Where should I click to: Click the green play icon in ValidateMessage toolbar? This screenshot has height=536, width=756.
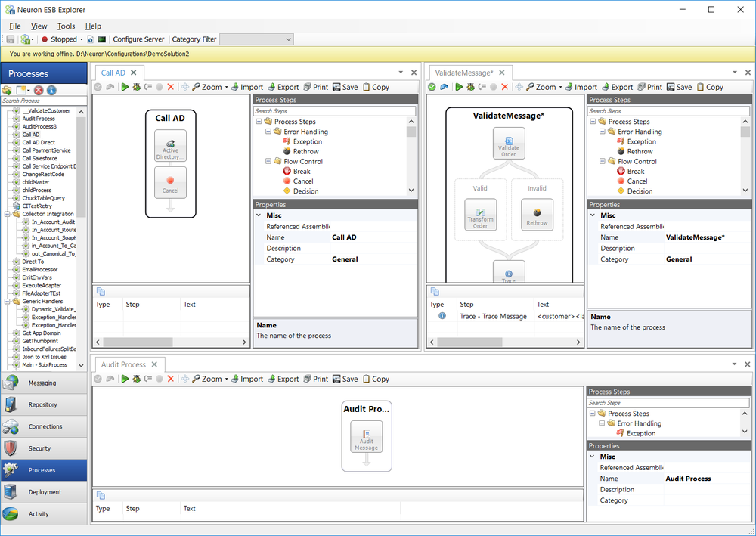459,87
